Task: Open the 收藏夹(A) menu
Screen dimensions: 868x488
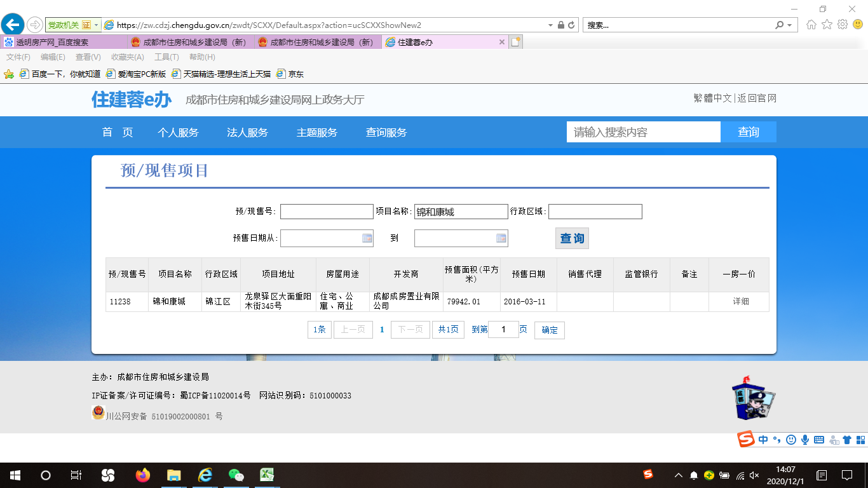Action: tap(127, 57)
